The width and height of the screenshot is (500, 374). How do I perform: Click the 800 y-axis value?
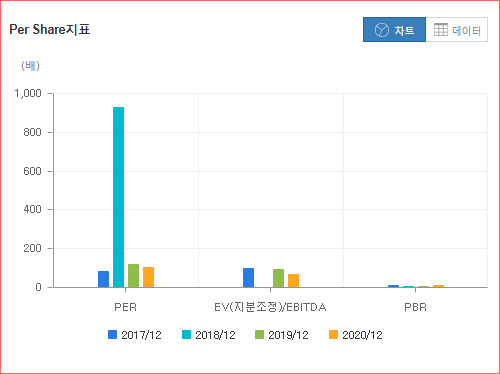(x=32, y=132)
